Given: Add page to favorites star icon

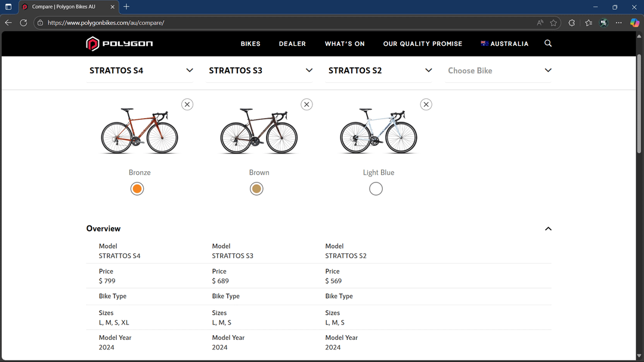Looking at the screenshot, I should click(x=553, y=23).
